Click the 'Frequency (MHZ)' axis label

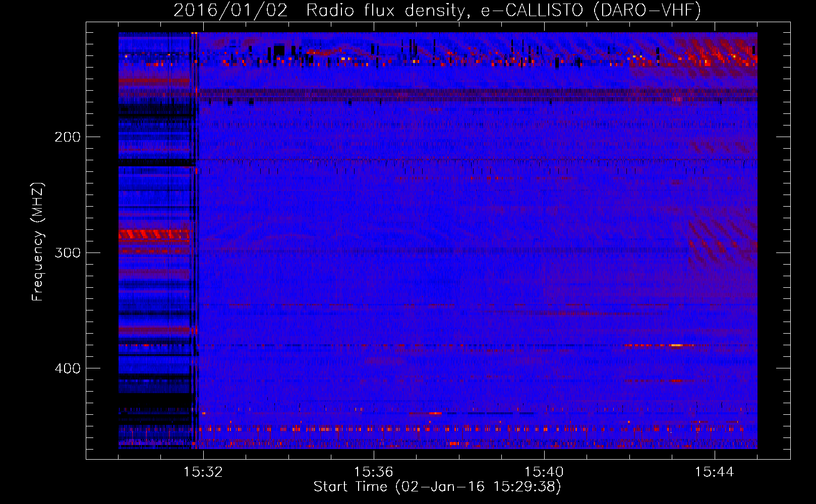tap(38, 241)
